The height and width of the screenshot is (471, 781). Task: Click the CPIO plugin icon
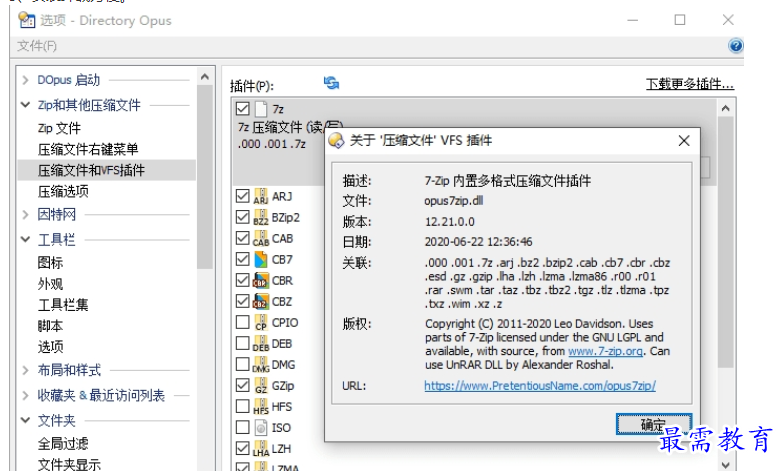(x=260, y=323)
